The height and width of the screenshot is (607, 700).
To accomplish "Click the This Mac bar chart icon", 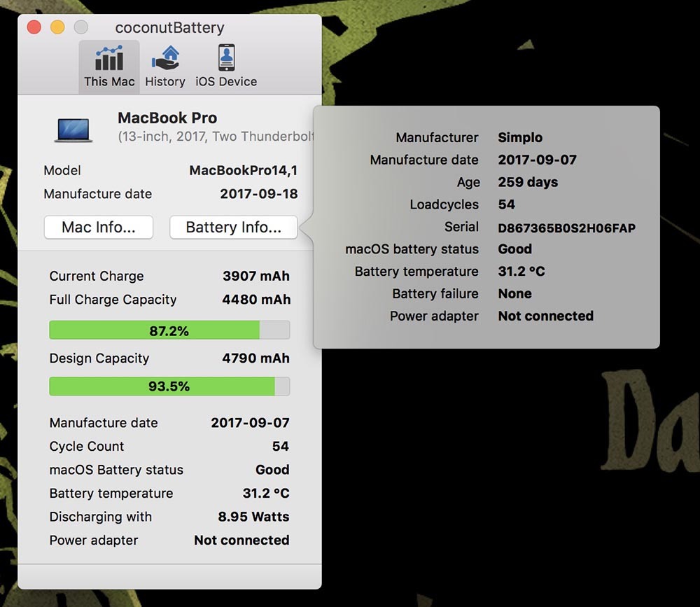I will pyautogui.click(x=109, y=58).
